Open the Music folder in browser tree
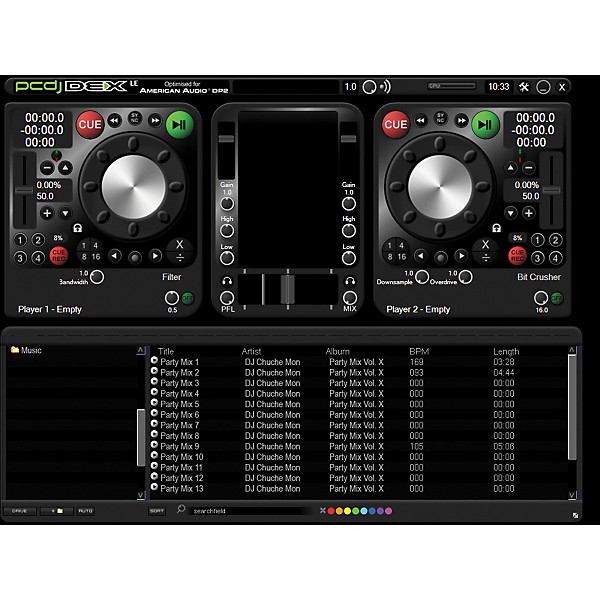600x600 pixels. pyautogui.click(x=26, y=350)
